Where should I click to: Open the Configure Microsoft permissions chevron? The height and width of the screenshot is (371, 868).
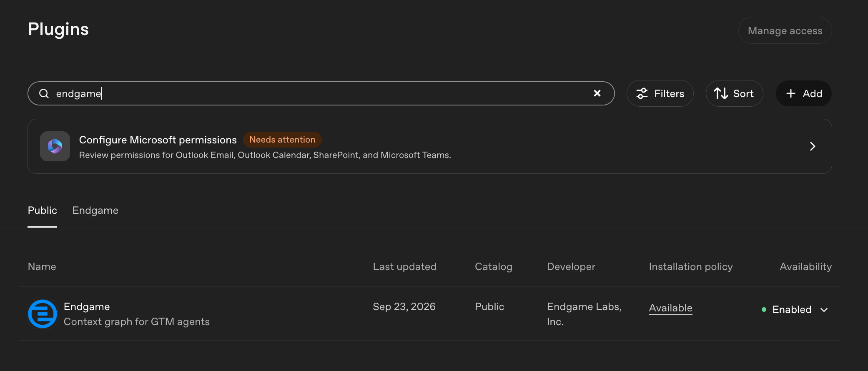[x=812, y=146]
